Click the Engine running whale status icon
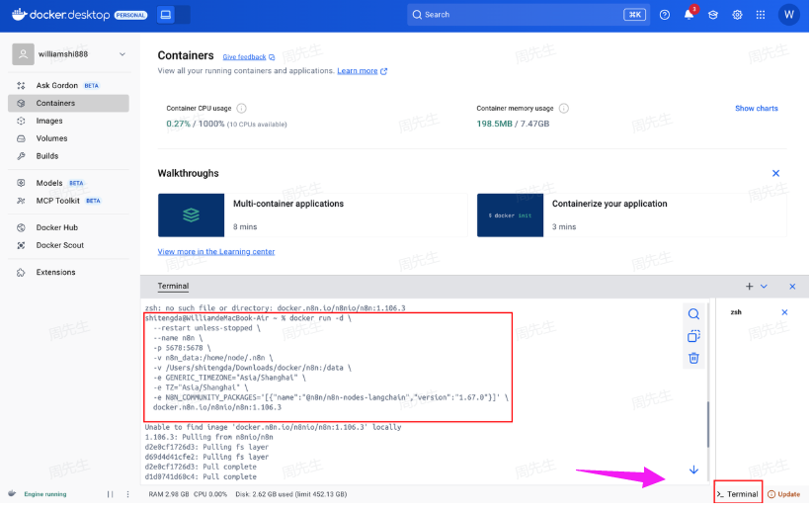The image size is (812, 513). coord(13,494)
